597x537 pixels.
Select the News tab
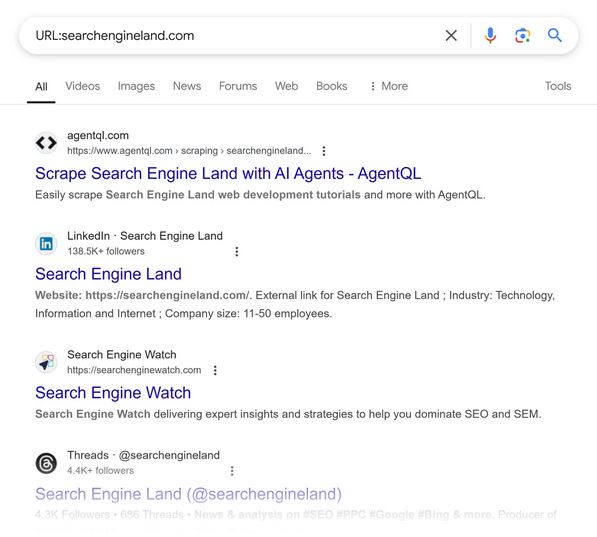pos(187,86)
